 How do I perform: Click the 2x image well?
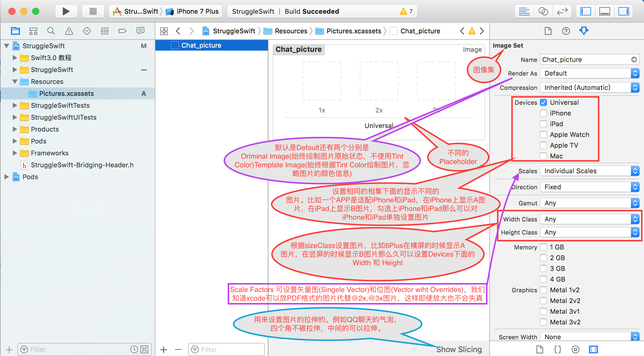[379, 81]
